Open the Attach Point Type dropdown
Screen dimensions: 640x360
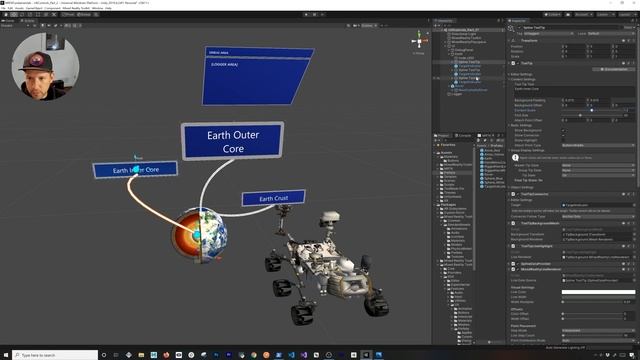click(x=598, y=145)
